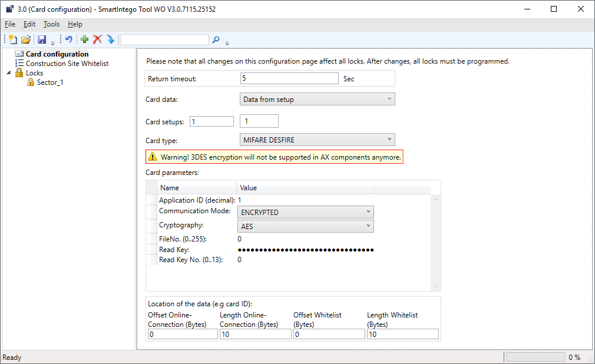Open the Tools menu
Image resolution: width=595 pixels, height=364 pixels.
[51, 24]
